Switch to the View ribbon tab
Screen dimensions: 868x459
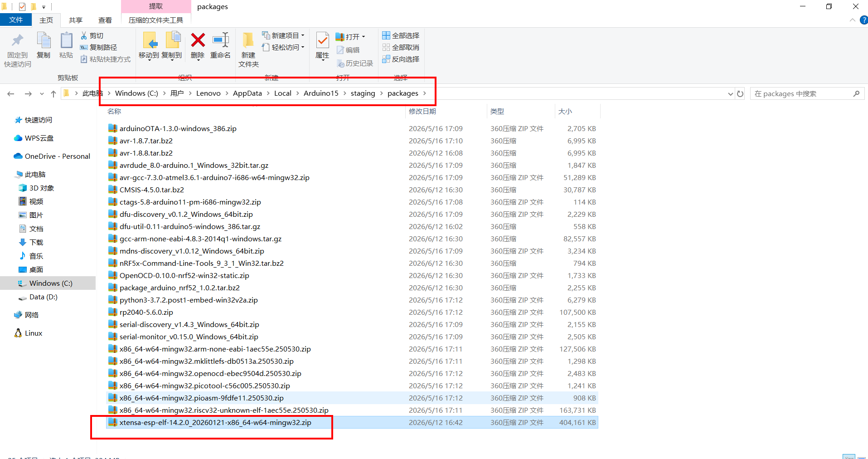click(105, 20)
